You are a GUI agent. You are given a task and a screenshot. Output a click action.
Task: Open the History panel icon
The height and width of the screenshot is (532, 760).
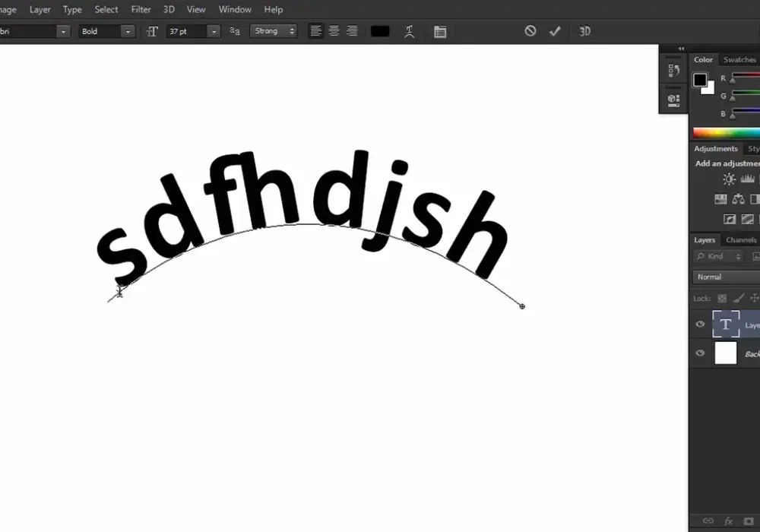(x=673, y=70)
